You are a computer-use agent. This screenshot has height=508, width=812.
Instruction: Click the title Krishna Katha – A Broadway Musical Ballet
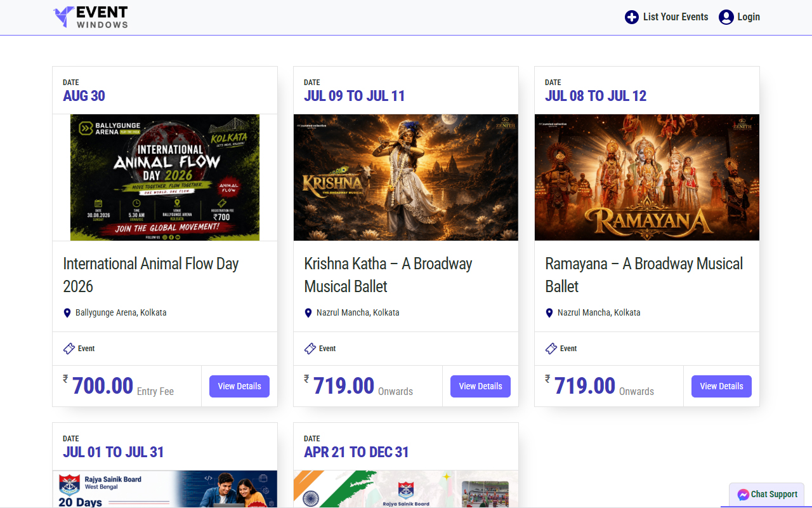point(388,275)
